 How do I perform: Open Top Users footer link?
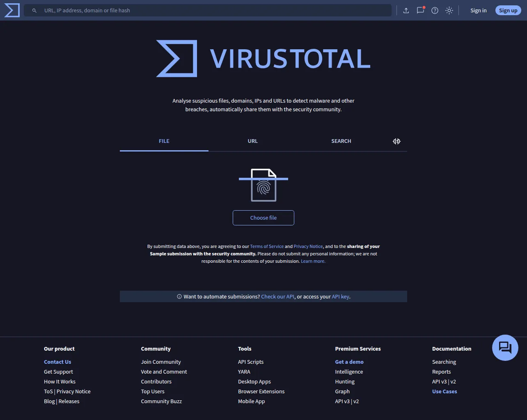(153, 392)
